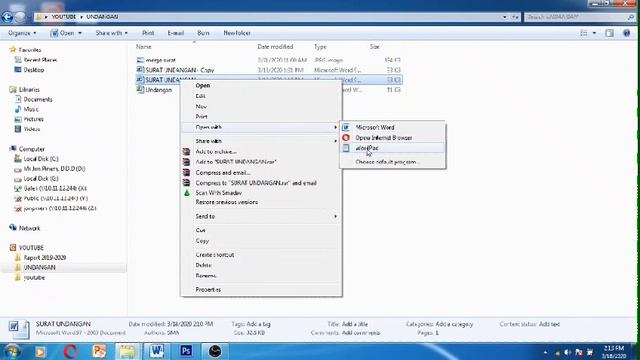Open Desktop in Favorites

[x=33, y=70]
